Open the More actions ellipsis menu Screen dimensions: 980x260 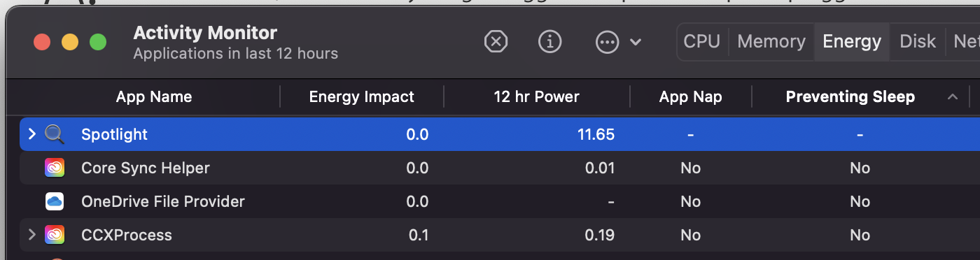coord(607,42)
